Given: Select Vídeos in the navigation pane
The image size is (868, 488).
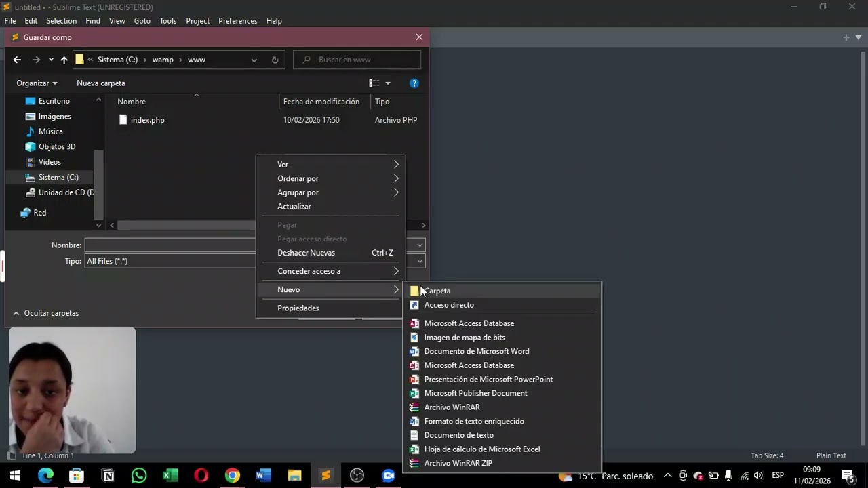Looking at the screenshot, I should click(50, 162).
